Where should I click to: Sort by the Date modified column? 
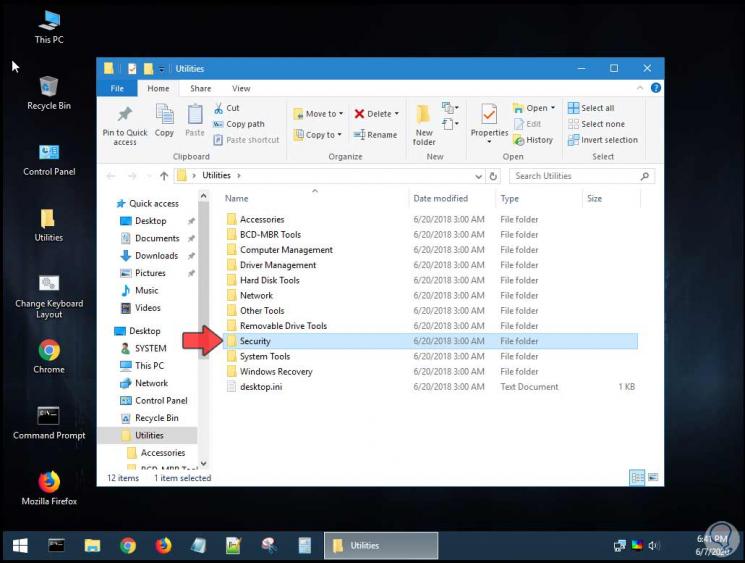click(440, 199)
